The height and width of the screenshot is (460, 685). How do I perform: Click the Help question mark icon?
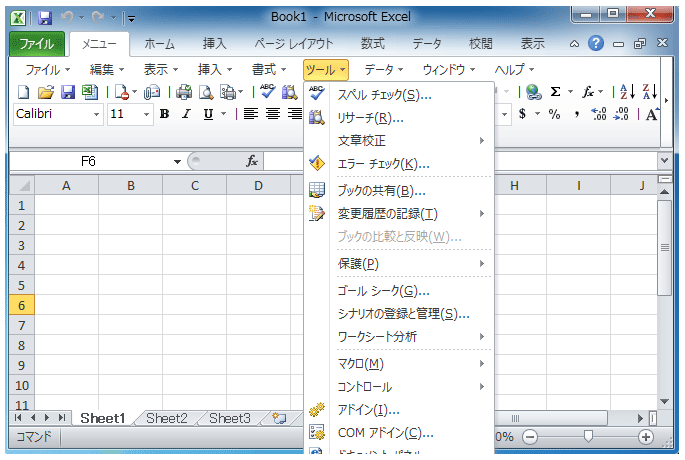coord(596,43)
